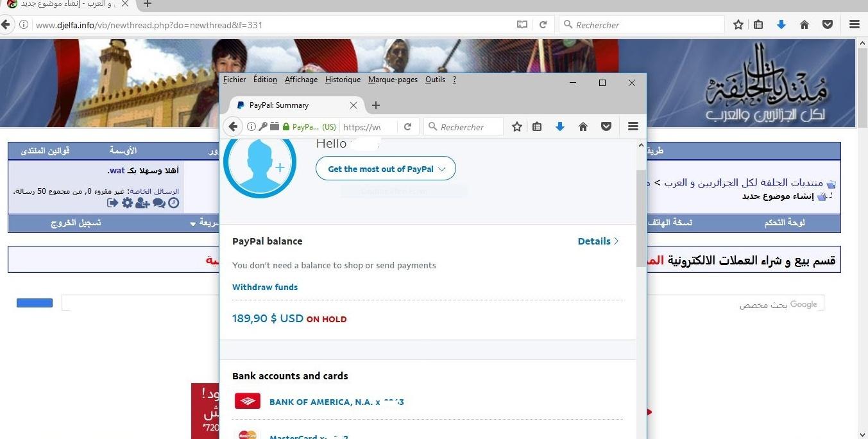Viewport: 868px width, 439px height.
Task: Open Fichier menu
Action: 234,80
